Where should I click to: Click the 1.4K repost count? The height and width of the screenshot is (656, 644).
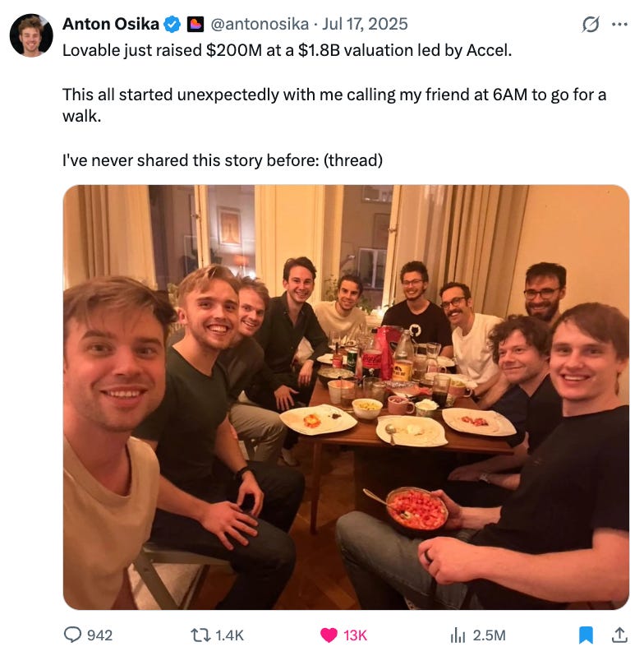[229, 635]
